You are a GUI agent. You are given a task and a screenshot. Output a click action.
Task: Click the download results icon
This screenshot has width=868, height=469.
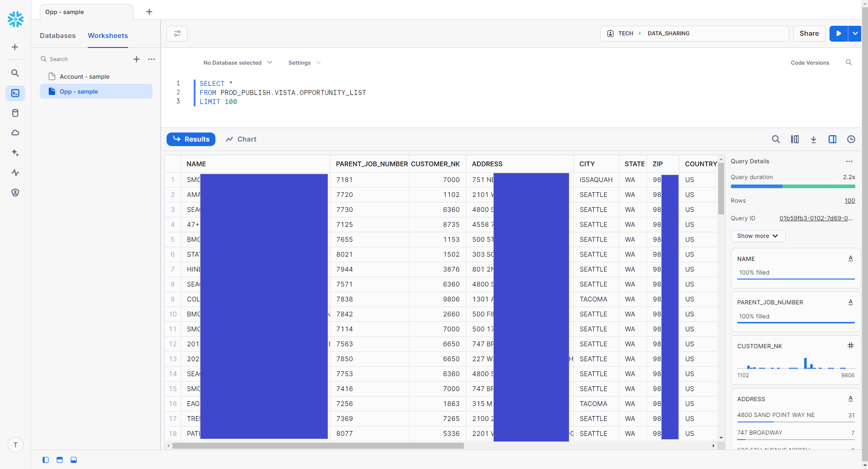point(813,139)
